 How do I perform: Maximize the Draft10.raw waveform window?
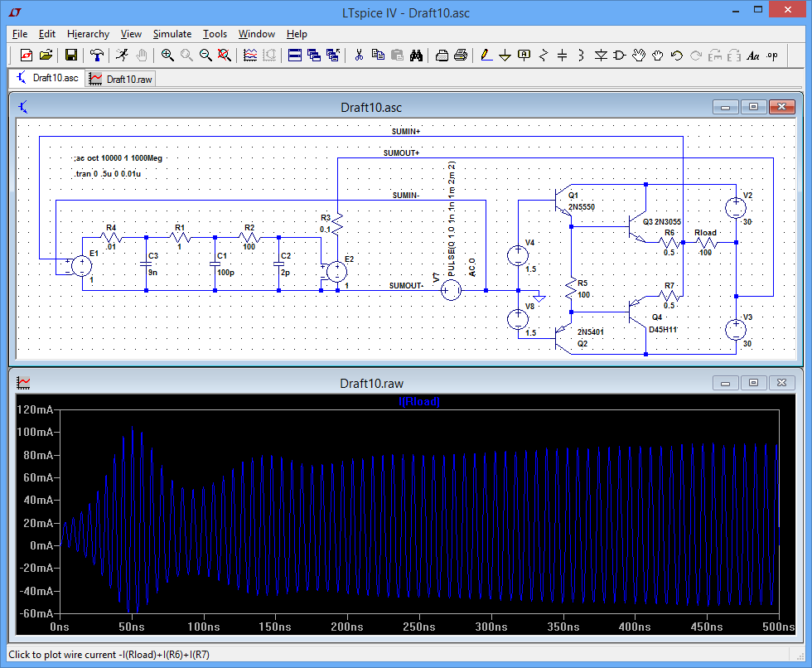(753, 383)
